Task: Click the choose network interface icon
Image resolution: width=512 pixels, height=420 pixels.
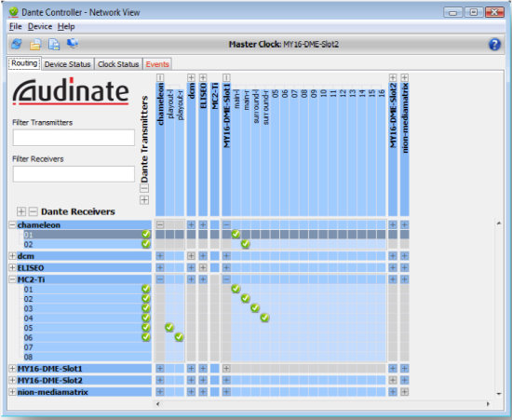Action: coord(73,43)
